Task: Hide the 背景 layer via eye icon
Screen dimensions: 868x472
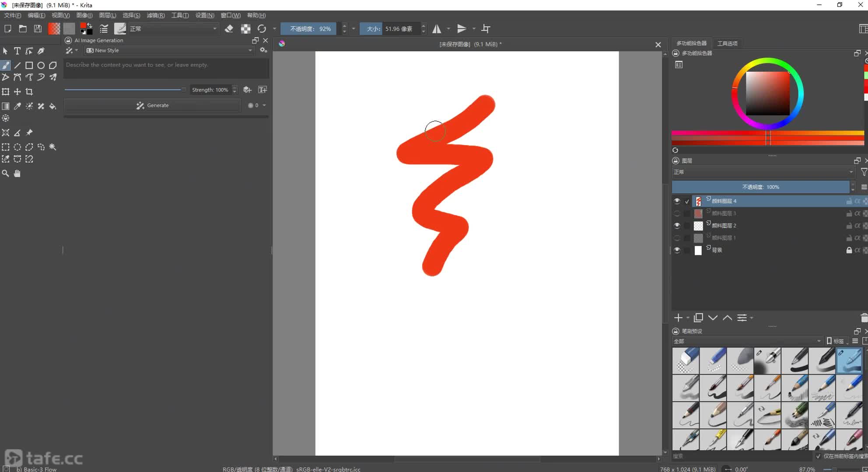Action: click(677, 250)
